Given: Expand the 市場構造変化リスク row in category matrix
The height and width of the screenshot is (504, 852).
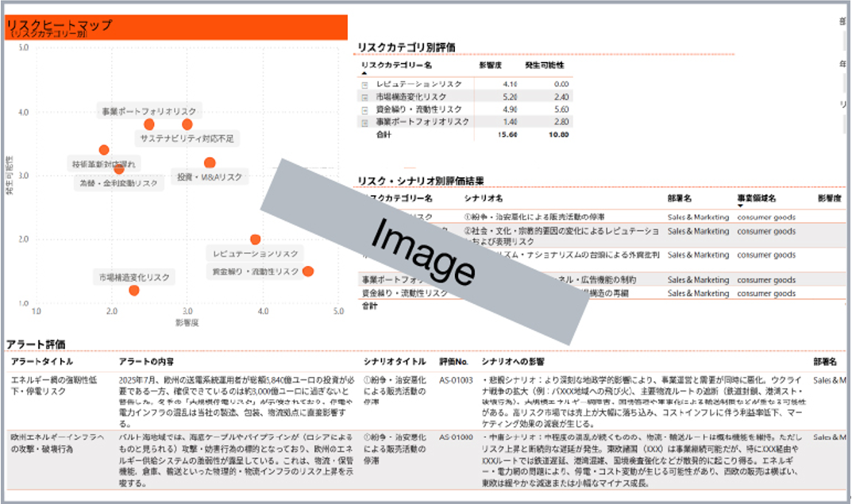Looking at the screenshot, I should click(365, 97).
